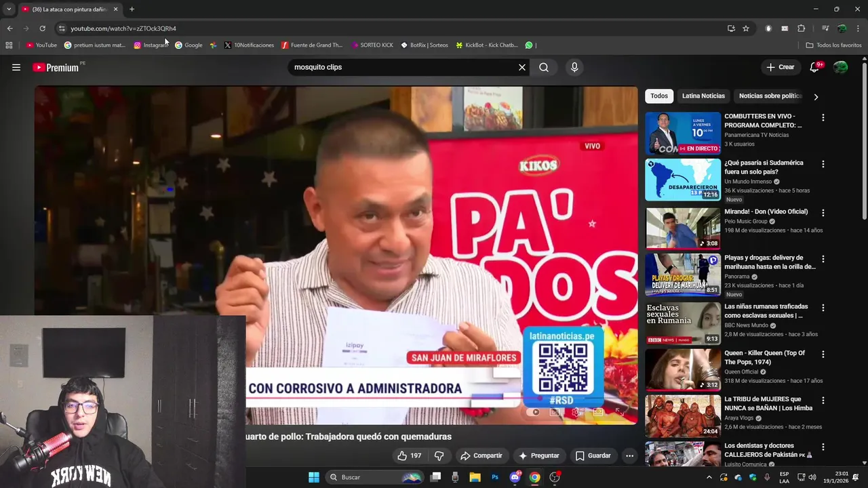The height and width of the screenshot is (488, 868).
Task: Install app icon in address bar
Action: pyautogui.click(x=731, y=28)
